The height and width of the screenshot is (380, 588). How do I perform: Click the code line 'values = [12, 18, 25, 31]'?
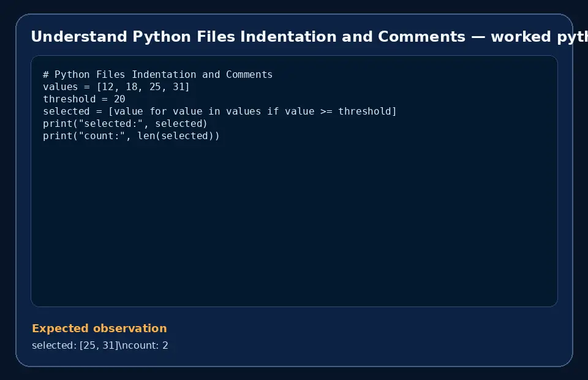116,87
